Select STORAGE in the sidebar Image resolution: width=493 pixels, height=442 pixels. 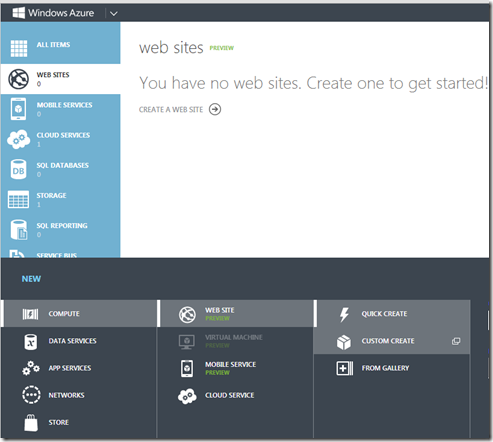tap(51, 195)
